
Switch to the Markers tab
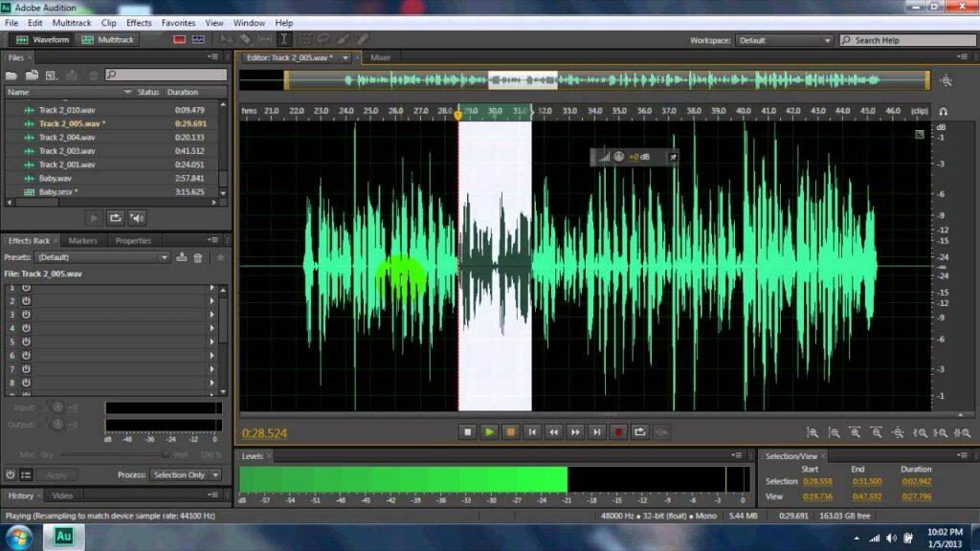(82, 240)
